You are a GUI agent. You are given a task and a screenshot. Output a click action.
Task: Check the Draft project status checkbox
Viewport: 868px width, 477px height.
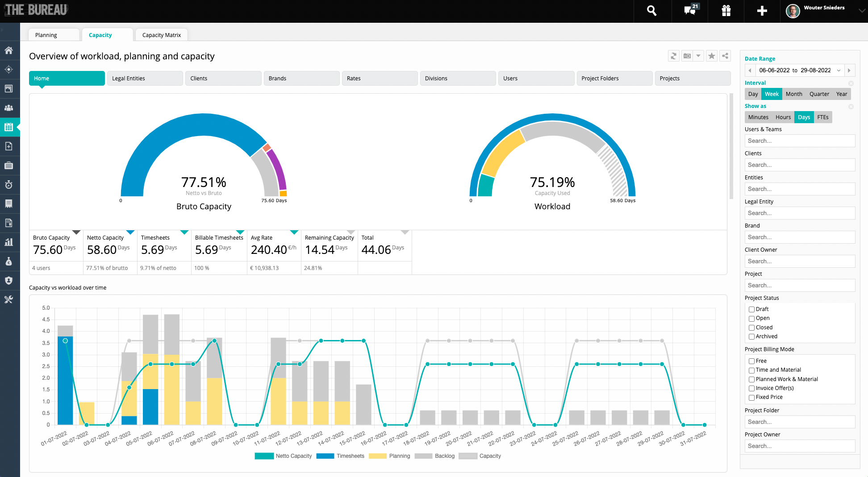751,309
